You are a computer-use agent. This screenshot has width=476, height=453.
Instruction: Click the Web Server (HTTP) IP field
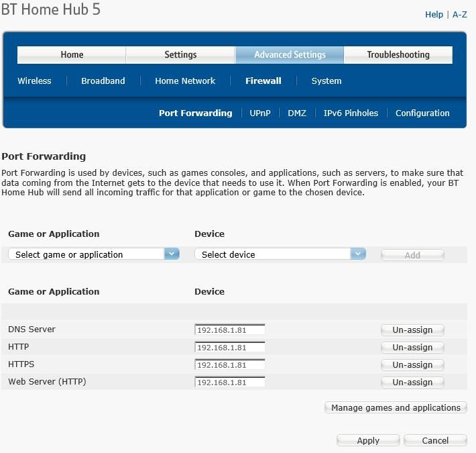230,382
